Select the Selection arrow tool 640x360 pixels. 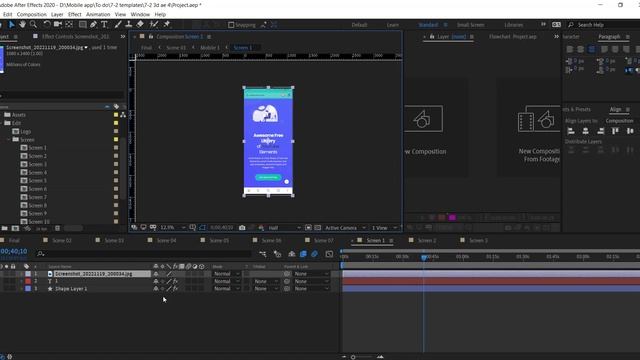tap(11, 25)
